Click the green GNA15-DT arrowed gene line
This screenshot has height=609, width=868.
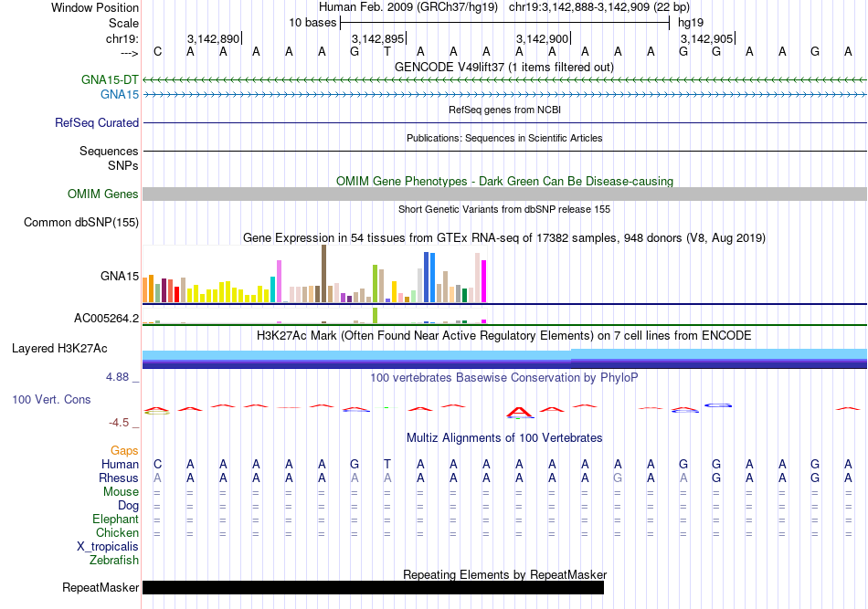[504, 80]
